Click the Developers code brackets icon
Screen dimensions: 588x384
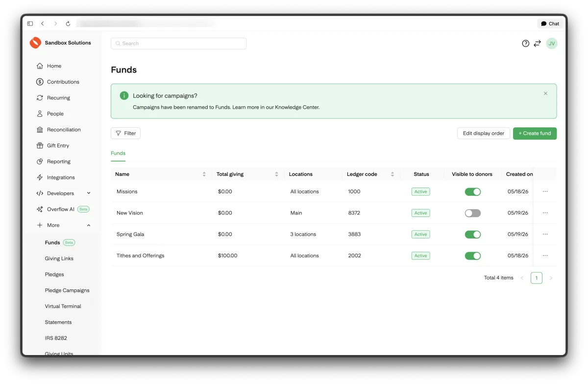[x=40, y=193]
